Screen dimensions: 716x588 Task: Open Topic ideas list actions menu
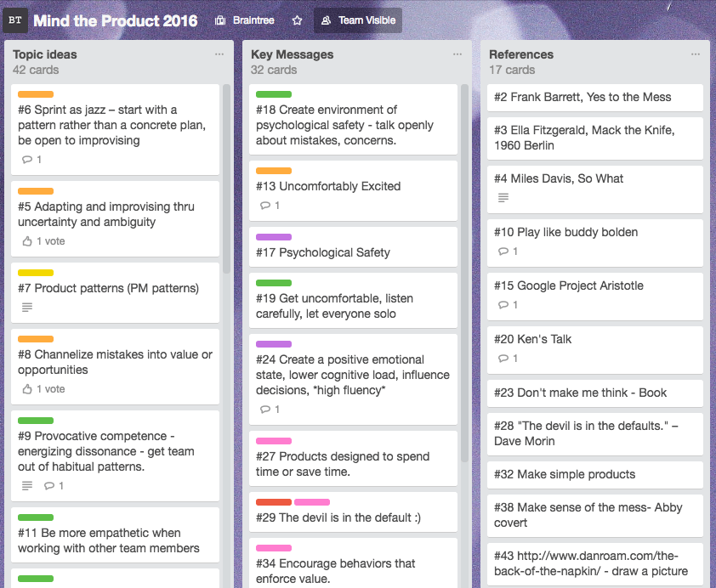click(x=219, y=54)
